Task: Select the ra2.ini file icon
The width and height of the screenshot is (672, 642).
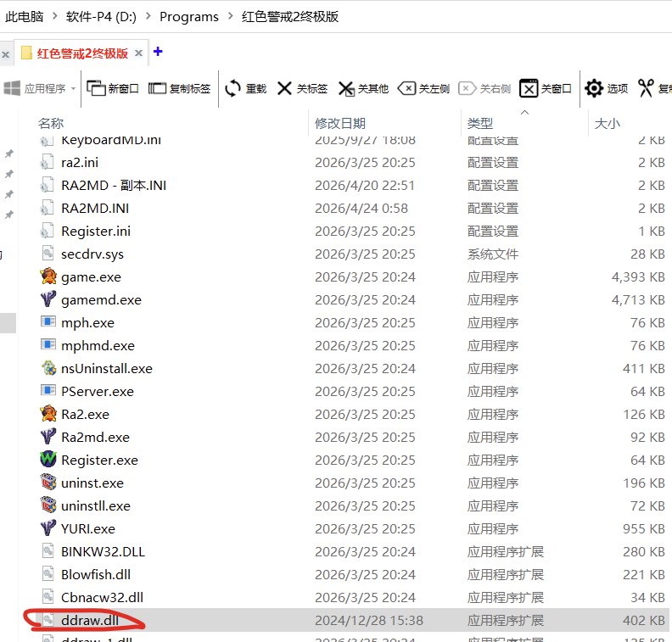Action: 48,162
